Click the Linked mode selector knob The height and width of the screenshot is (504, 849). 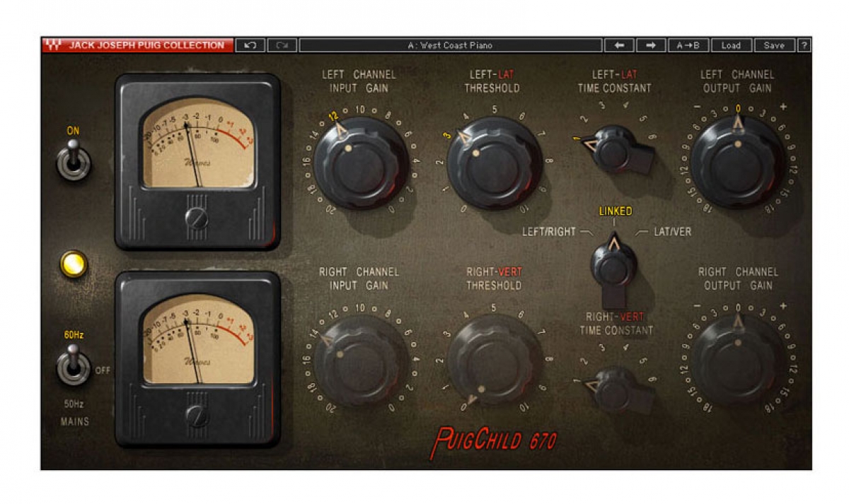[614, 267]
